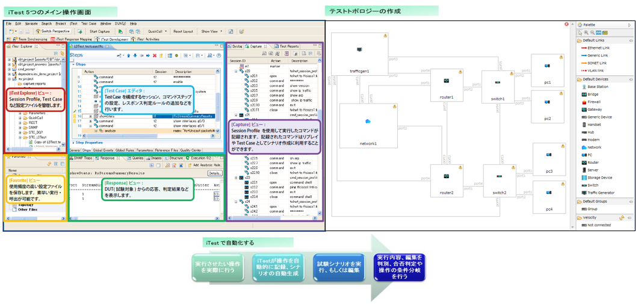Image resolution: width=644 pixels, height=307 pixels.
Task: Click the blue move-step-up arrow
Action: point(128,55)
